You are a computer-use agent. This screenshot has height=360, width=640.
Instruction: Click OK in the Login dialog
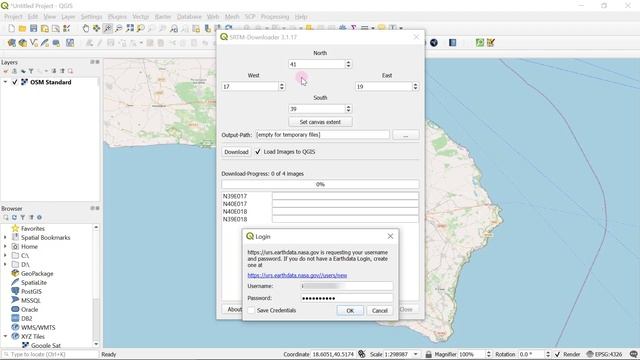pyautogui.click(x=350, y=311)
